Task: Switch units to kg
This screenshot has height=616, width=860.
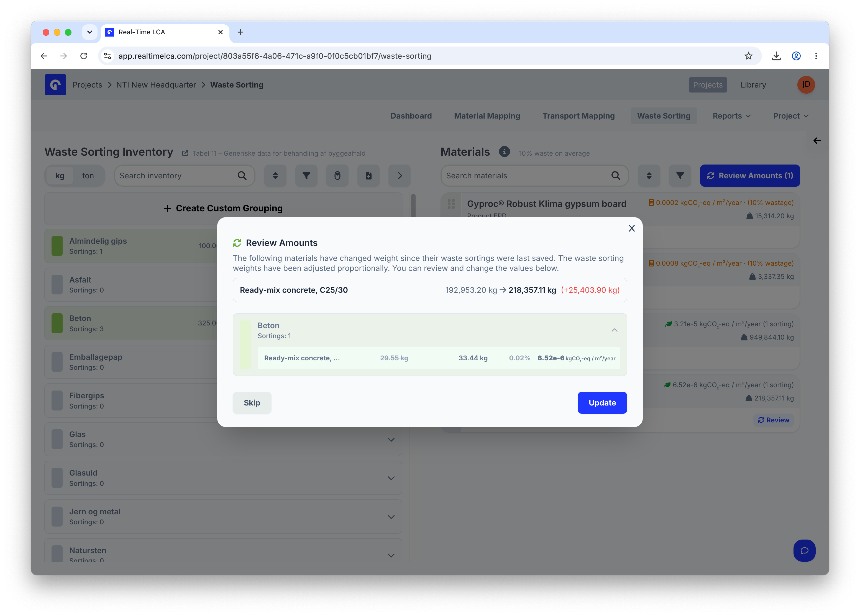Action: [x=60, y=176]
